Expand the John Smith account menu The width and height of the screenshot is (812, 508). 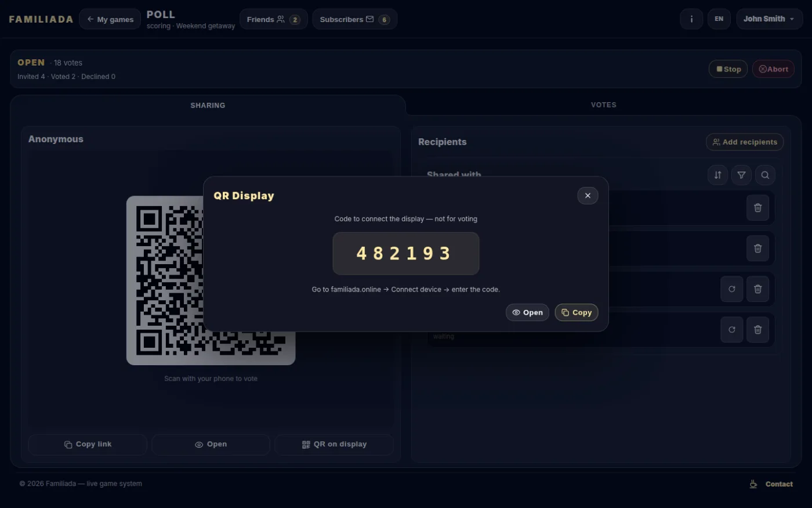pyautogui.click(x=769, y=19)
